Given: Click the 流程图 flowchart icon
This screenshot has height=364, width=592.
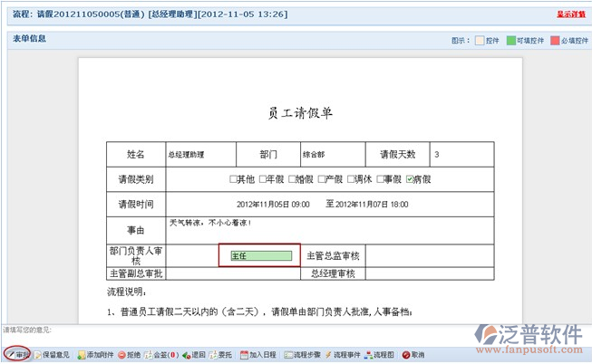Looking at the screenshot, I should click(x=368, y=355).
